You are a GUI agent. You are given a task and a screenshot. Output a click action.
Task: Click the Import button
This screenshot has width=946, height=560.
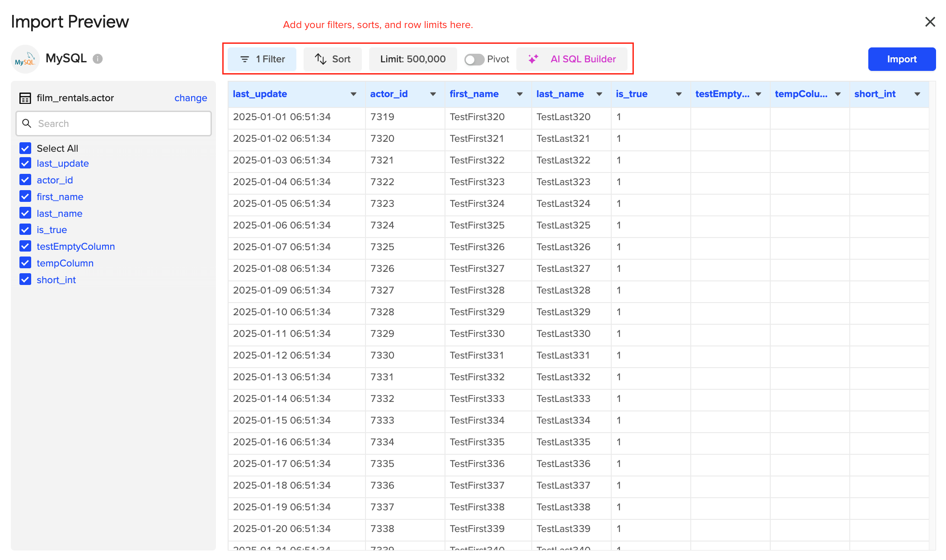[x=901, y=59]
